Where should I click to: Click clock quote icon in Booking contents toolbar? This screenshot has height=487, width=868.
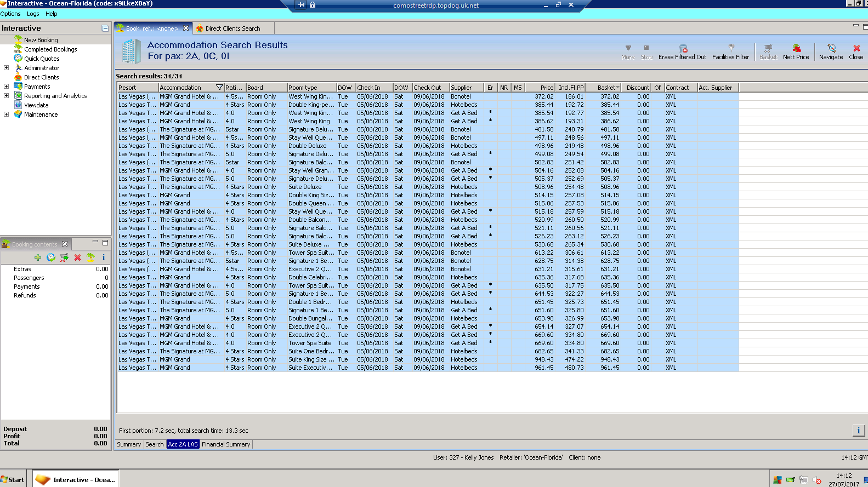(x=51, y=257)
